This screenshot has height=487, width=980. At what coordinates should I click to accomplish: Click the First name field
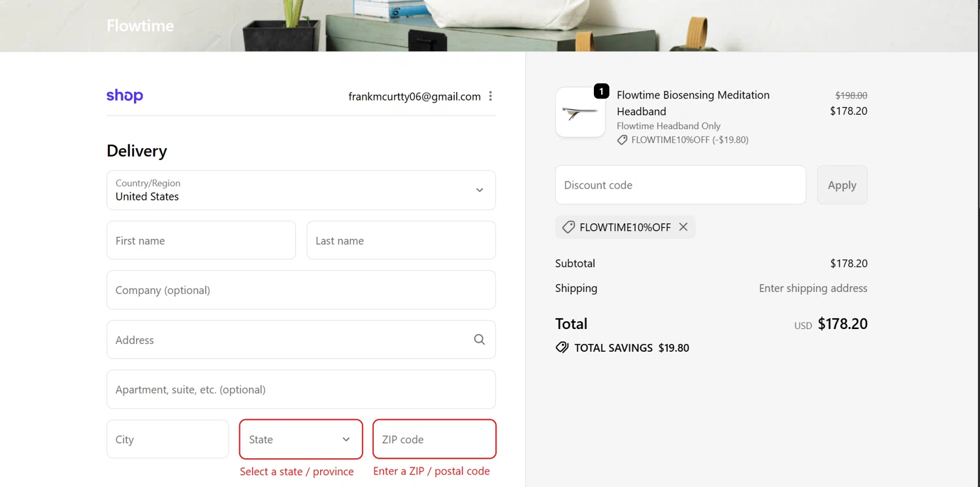[x=201, y=240]
